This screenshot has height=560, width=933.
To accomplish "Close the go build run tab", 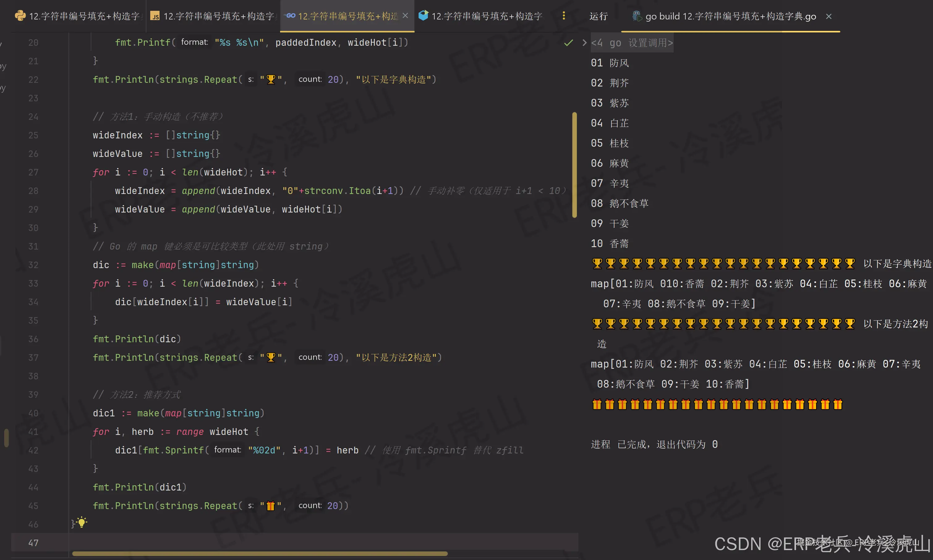I will pos(829,16).
